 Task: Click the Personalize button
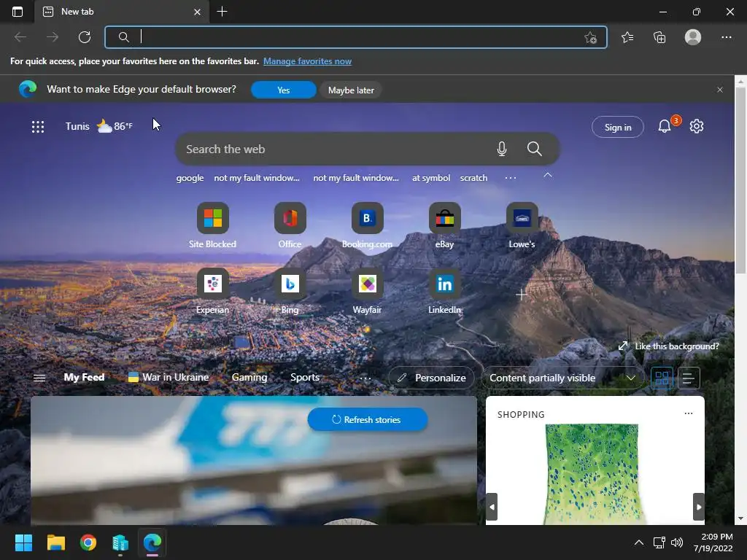tap(432, 378)
